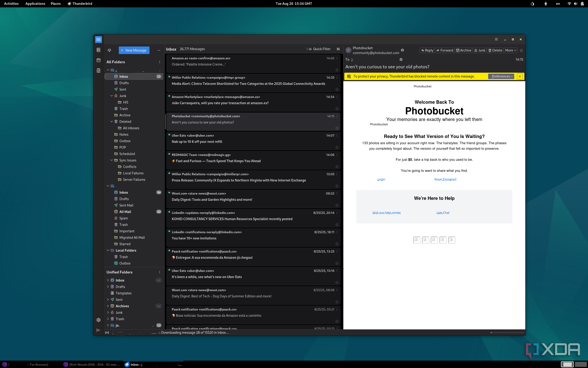Open the More actions dropdown
588x368 pixels.
point(511,50)
